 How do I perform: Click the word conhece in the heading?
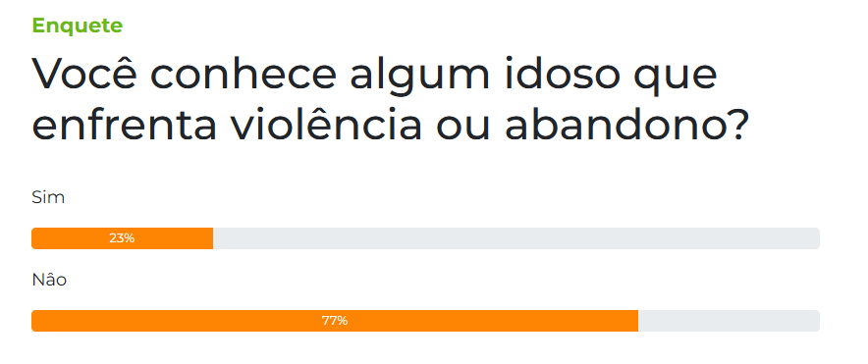click(243, 75)
